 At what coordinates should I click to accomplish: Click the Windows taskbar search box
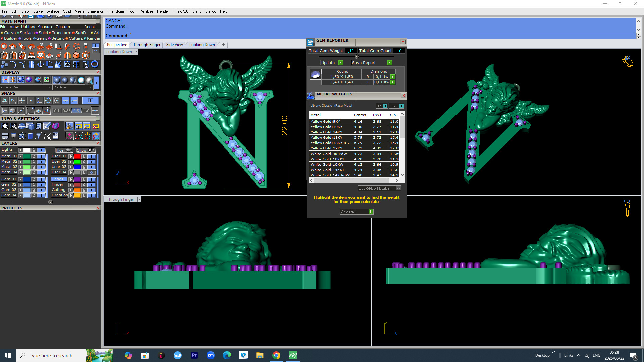coord(51,355)
